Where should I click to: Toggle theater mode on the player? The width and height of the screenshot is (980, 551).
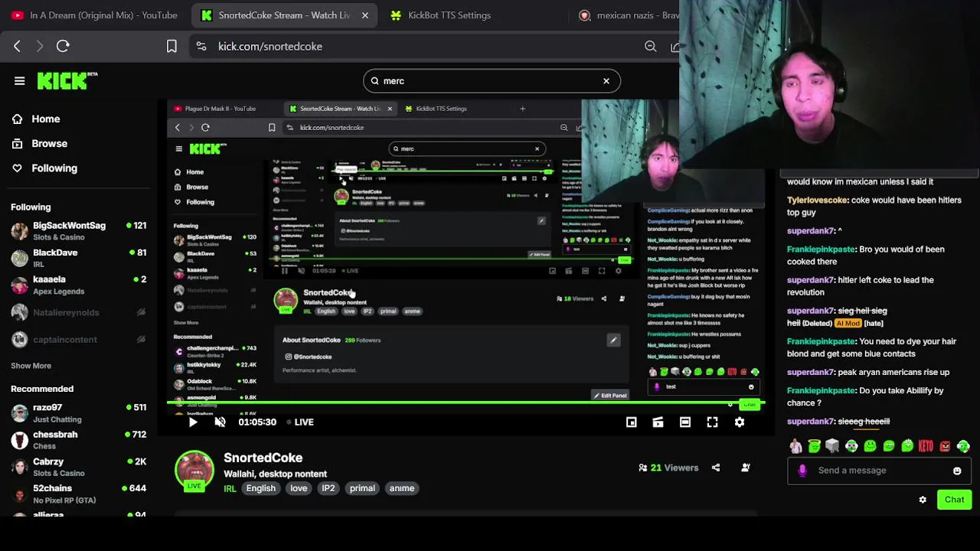(685, 422)
